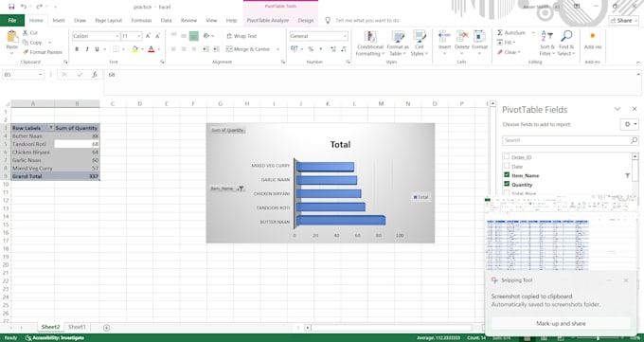Open the Snipping Tool screenshot thumbnail
Image resolution: width=644 pixels, height=342 pixels.
pyautogui.click(x=560, y=233)
